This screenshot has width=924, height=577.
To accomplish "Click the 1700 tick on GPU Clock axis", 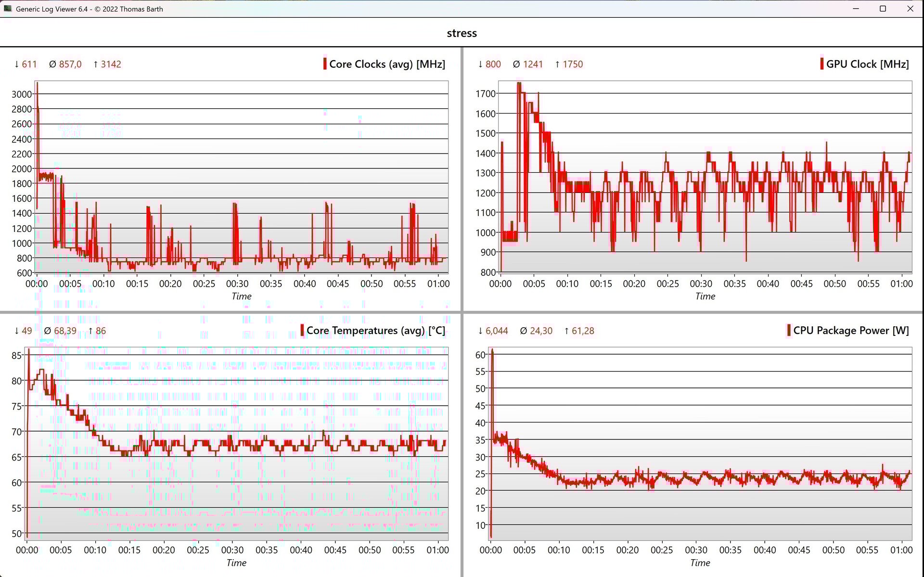I will [486, 93].
